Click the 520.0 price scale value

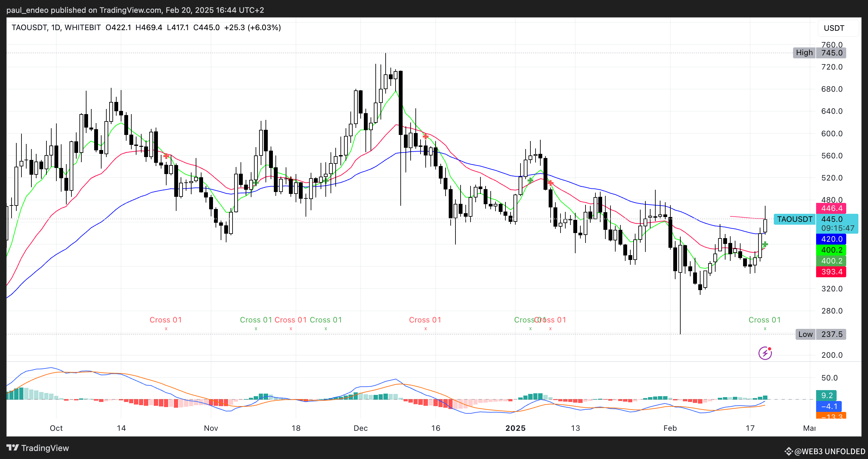click(x=832, y=178)
